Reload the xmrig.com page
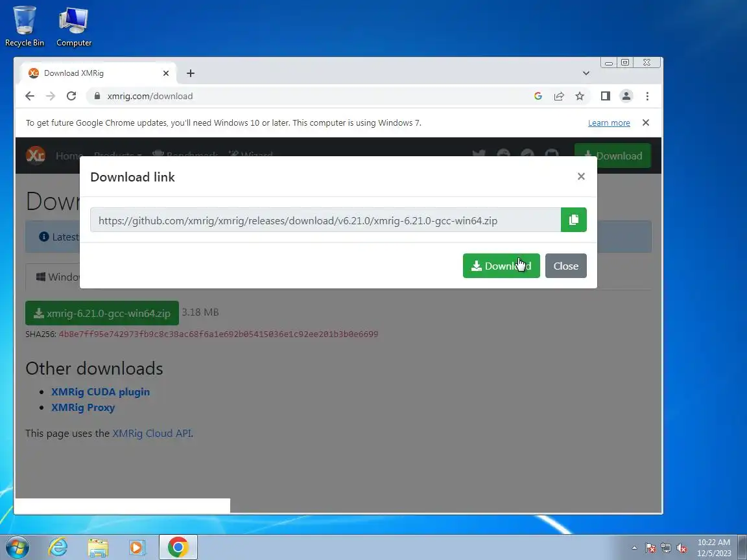 coord(71,96)
